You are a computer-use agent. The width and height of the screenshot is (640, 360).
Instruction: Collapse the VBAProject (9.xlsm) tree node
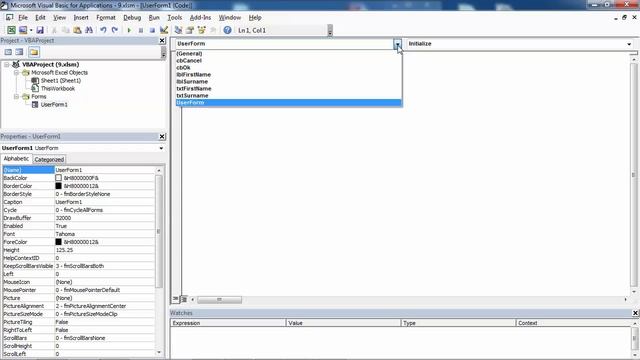tap(7, 64)
